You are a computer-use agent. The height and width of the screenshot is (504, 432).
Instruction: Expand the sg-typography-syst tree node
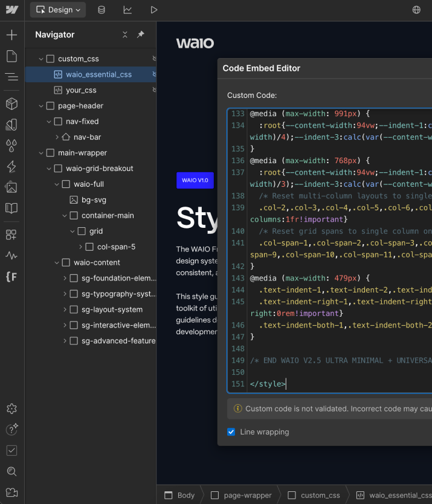pyautogui.click(x=65, y=294)
